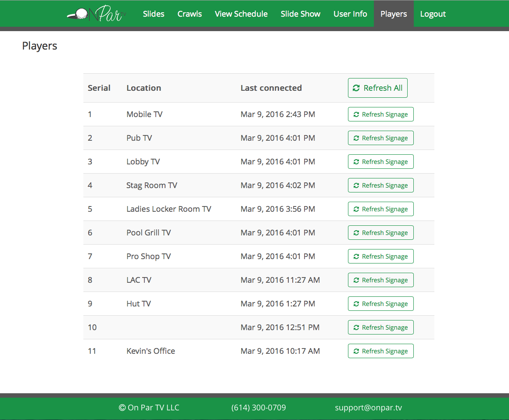Viewport: 509px width, 420px height.
Task: Refresh signage for Hut TV
Action: tap(381, 303)
